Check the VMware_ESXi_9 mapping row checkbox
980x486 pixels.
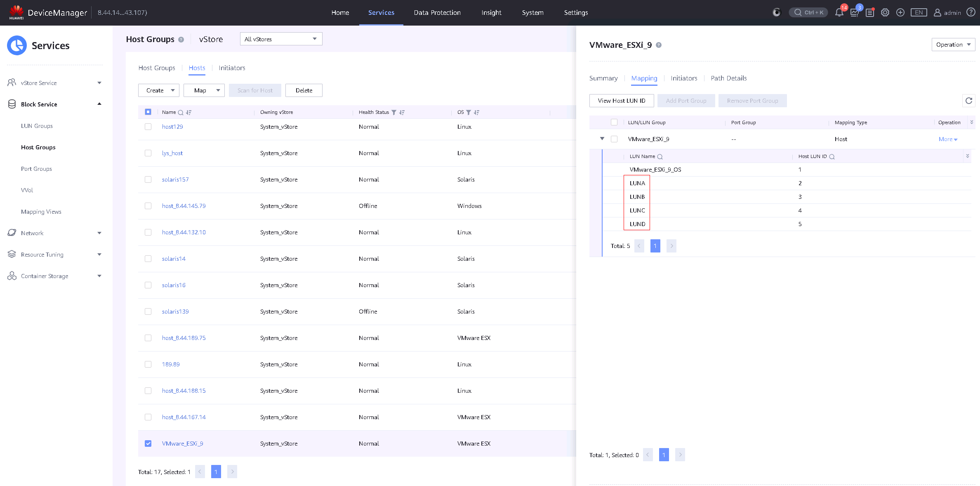614,139
